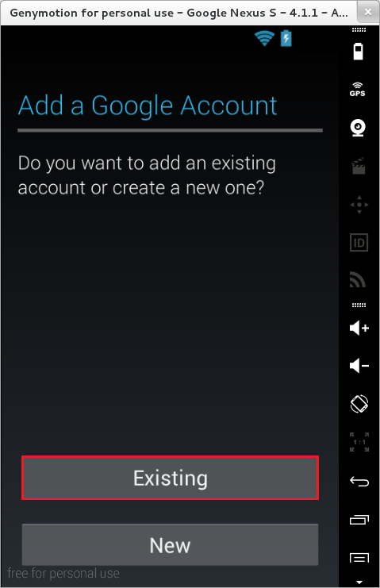The image size is (380, 588).
Task: Open the device ID widget
Action: point(359,243)
